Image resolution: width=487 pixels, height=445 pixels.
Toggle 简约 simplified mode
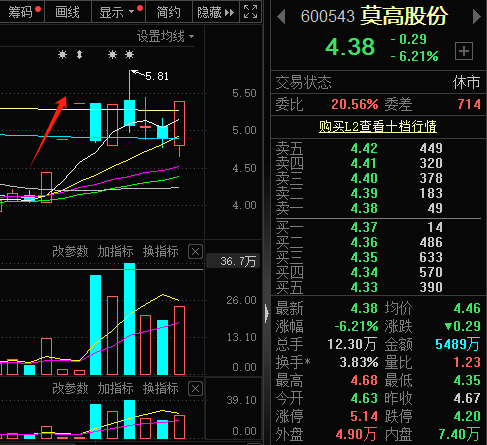[x=168, y=12]
